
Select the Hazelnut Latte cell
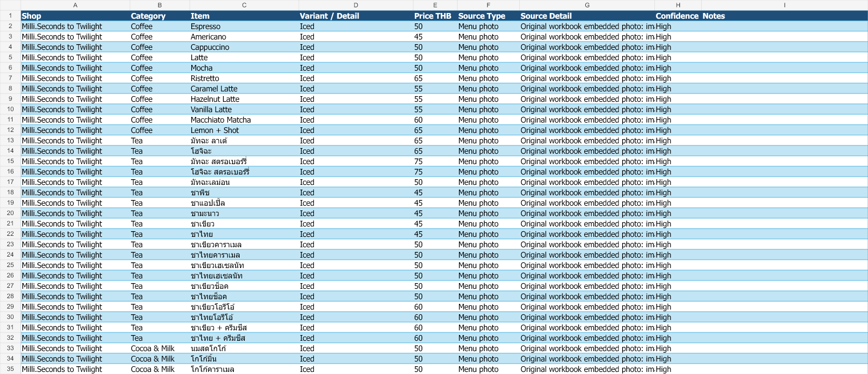(244, 99)
